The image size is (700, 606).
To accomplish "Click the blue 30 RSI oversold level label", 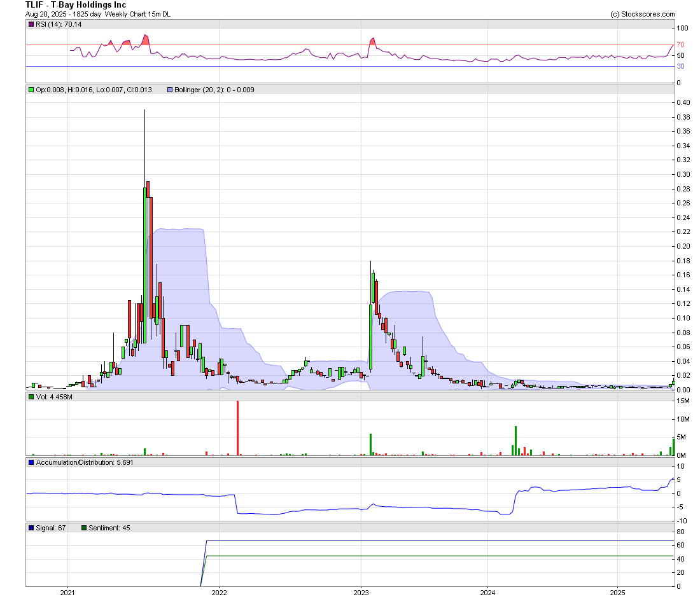I will 680,67.
